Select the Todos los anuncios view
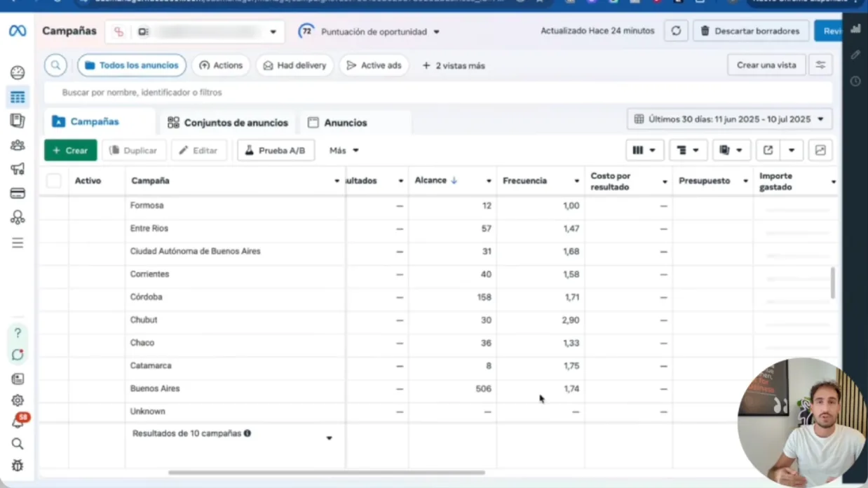Viewport: 868px width, 488px height. [x=132, y=65]
